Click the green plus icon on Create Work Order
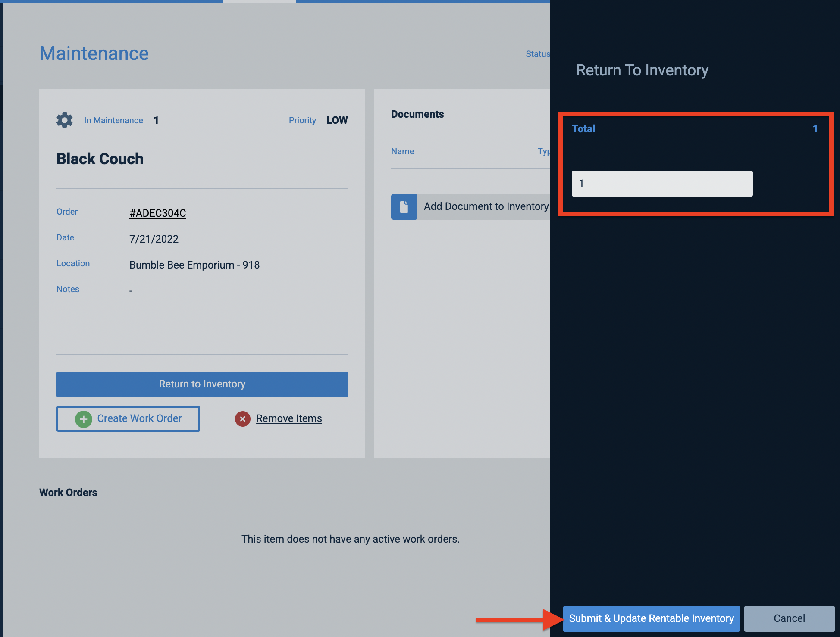The image size is (840, 637). coord(84,419)
